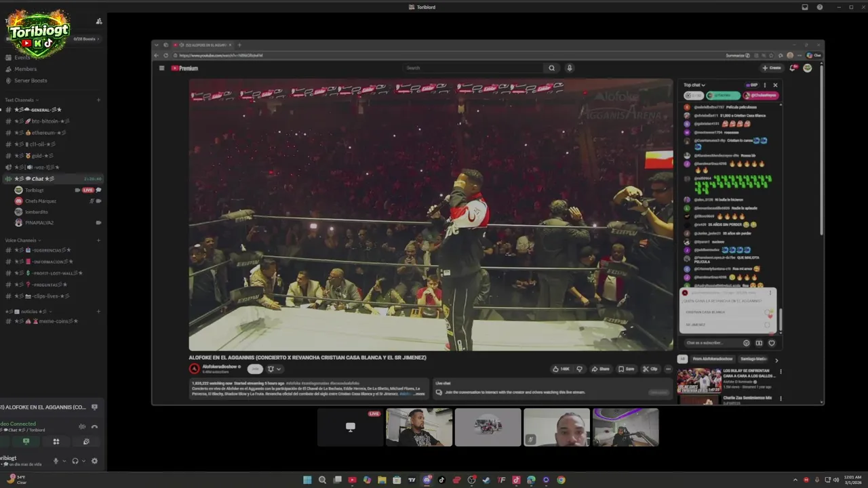Screen dimensions: 868x488
Task: Select user Chefs Márquez in voice channel
Action: (x=40, y=201)
